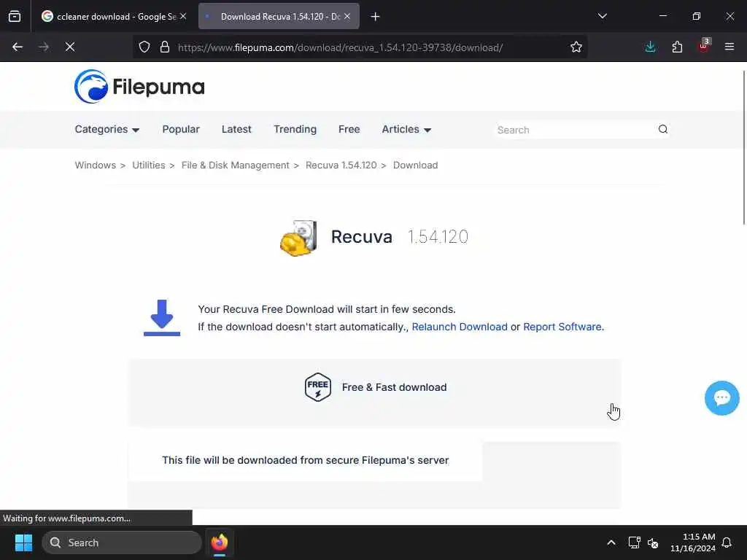Click version number 1.54.120 next to Recuva
This screenshot has width=747, height=560.
point(438,237)
